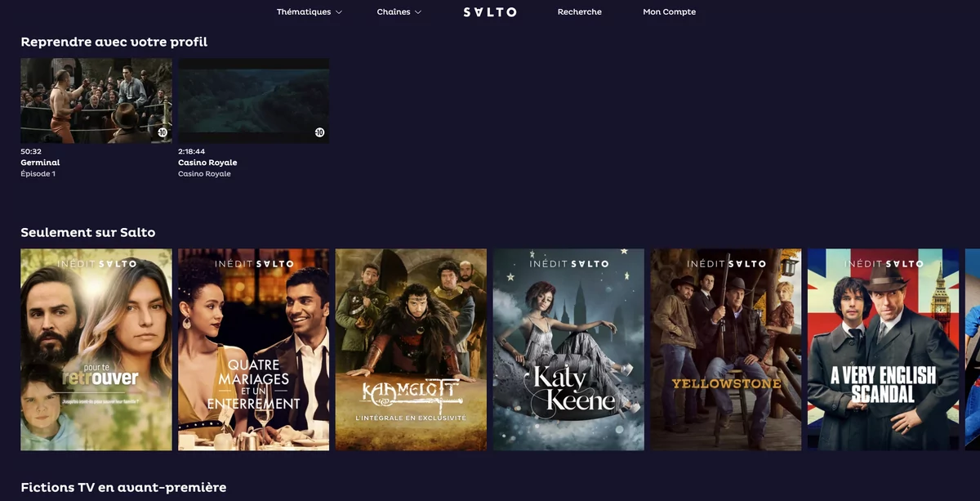The width and height of the screenshot is (980, 501).
Task: Open the Thématiques dropdown menu
Action: click(x=310, y=12)
